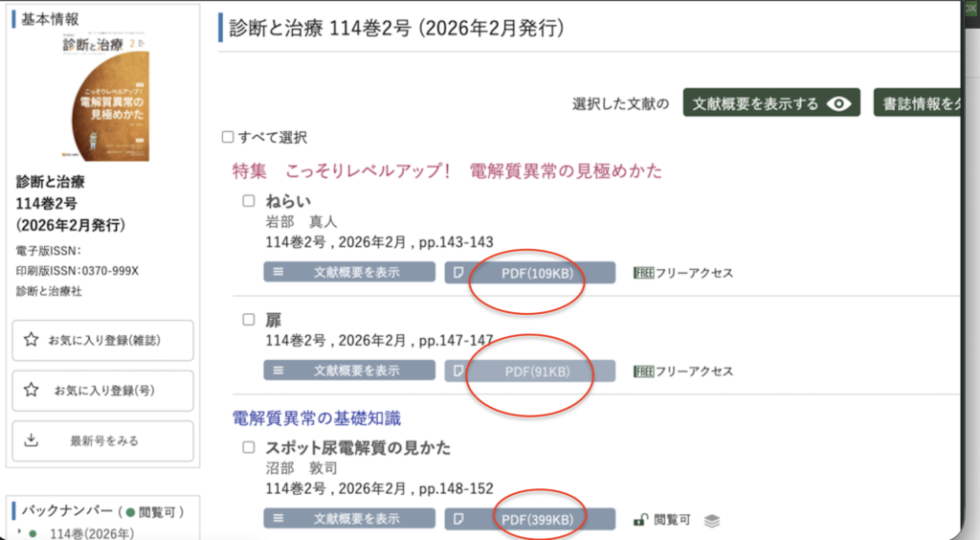Click the download icon beside 最新号をみる

point(32,440)
